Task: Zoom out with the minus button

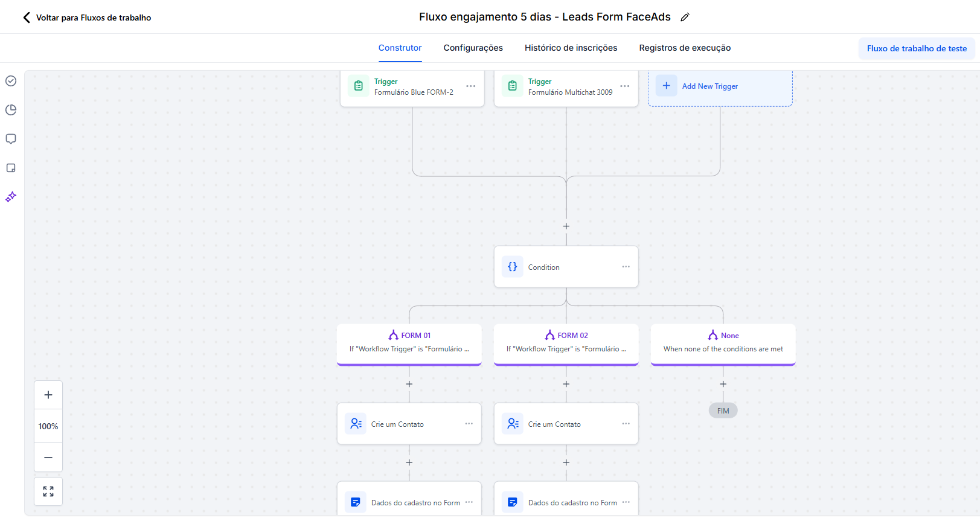Action: 48,458
